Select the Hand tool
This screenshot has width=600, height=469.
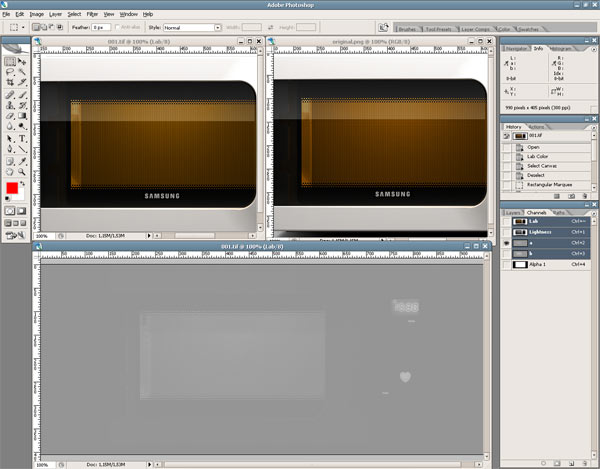(10, 171)
